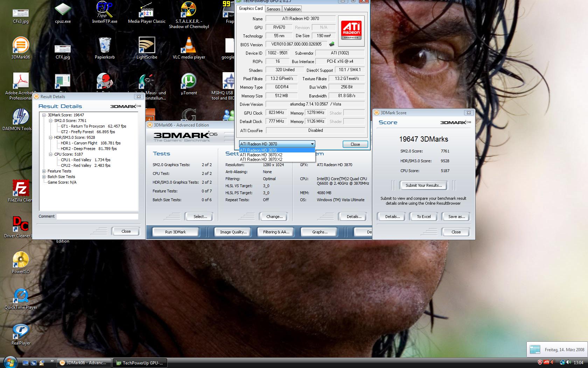Open the GPU-Z graphics card selector dropdown
Image resolution: width=588 pixels, height=368 pixels.
pos(277,144)
